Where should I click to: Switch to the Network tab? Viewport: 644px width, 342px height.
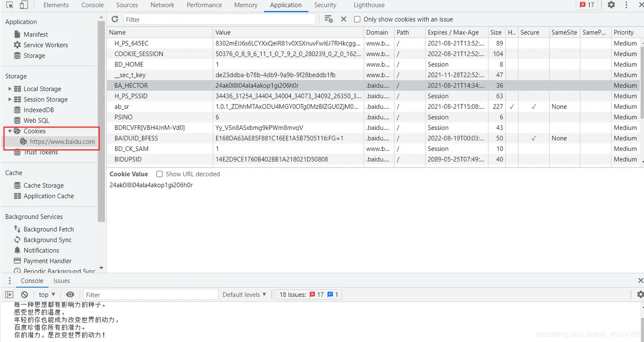pos(162,5)
